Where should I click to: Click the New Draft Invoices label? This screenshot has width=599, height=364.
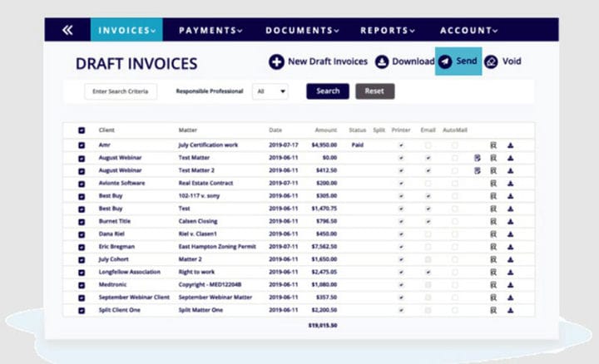point(328,61)
